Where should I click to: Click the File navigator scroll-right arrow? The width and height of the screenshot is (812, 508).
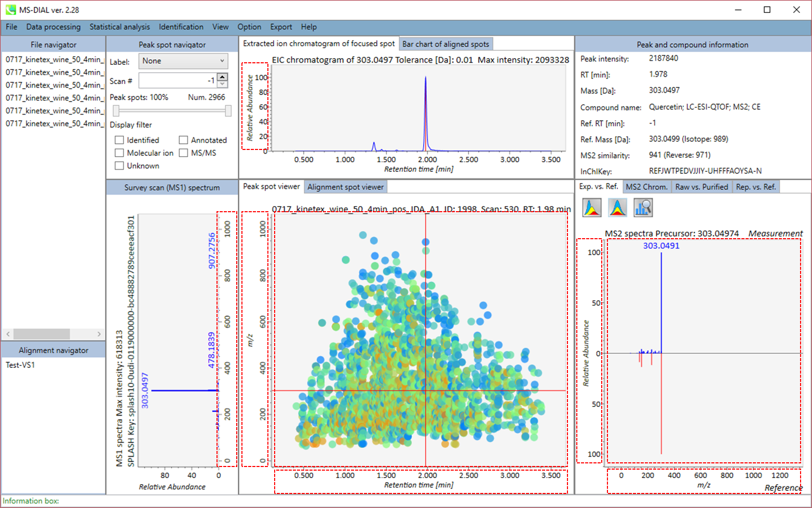coord(99,334)
